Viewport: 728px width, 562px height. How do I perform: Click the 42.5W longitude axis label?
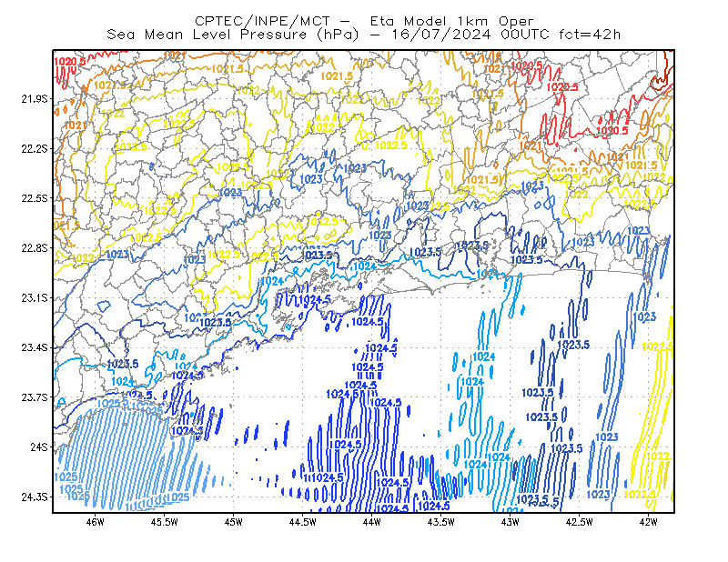580,522
